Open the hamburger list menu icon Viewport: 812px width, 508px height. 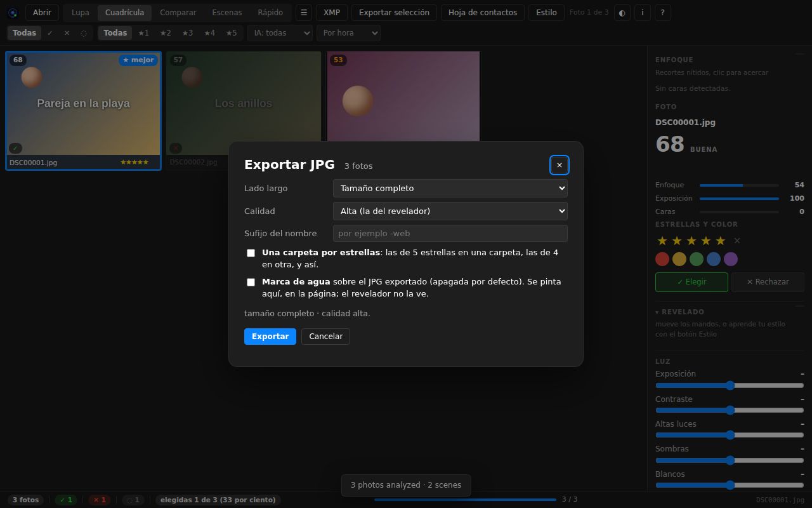pos(304,13)
